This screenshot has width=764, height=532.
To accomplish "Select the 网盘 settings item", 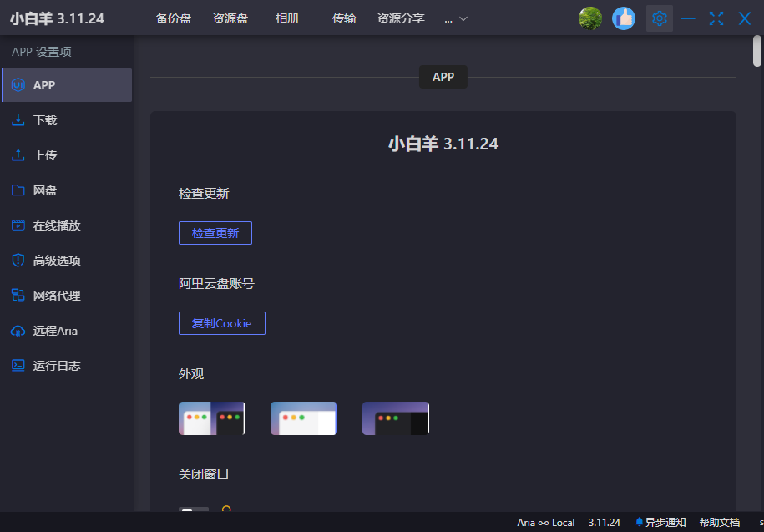I will point(67,190).
